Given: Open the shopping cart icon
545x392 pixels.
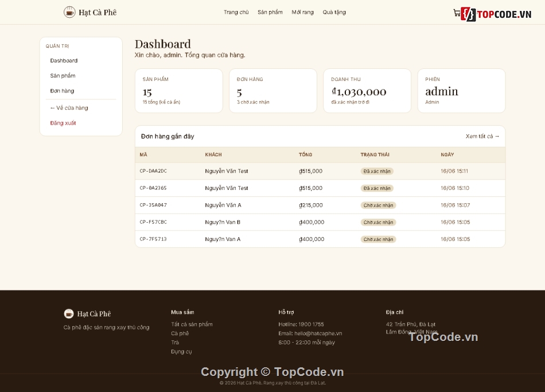Looking at the screenshot, I should click(457, 13).
